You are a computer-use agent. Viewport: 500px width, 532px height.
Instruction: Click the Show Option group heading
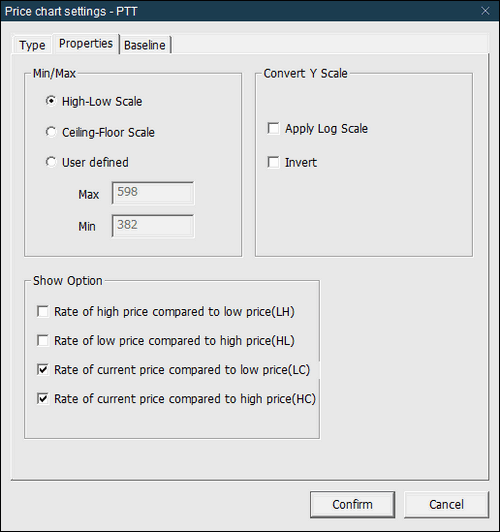[68, 281]
